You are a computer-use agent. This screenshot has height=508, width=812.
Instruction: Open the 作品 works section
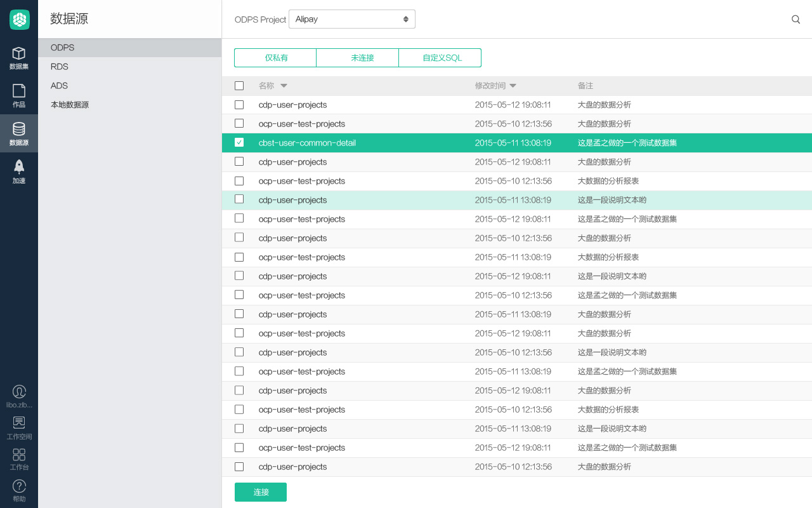(x=19, y=95)
